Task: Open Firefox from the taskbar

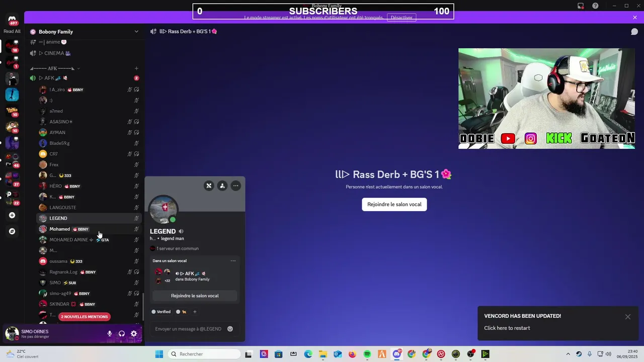Action: click(352, 354)
